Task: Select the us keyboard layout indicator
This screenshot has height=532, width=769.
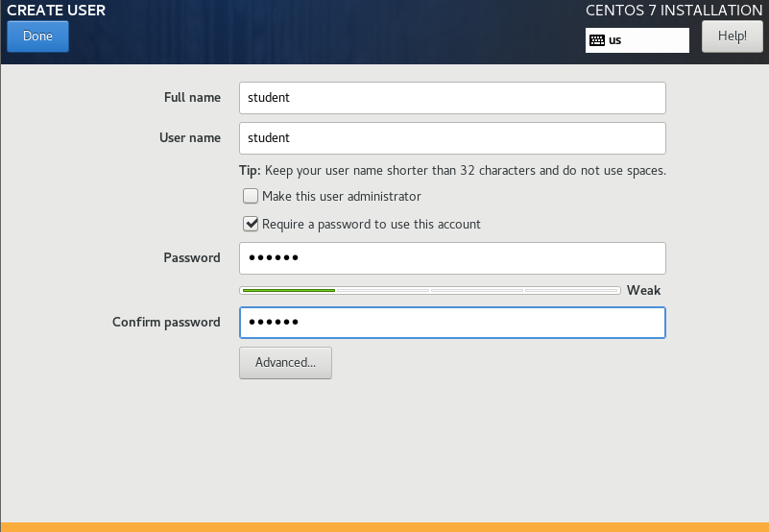Action: coord(637,40)
